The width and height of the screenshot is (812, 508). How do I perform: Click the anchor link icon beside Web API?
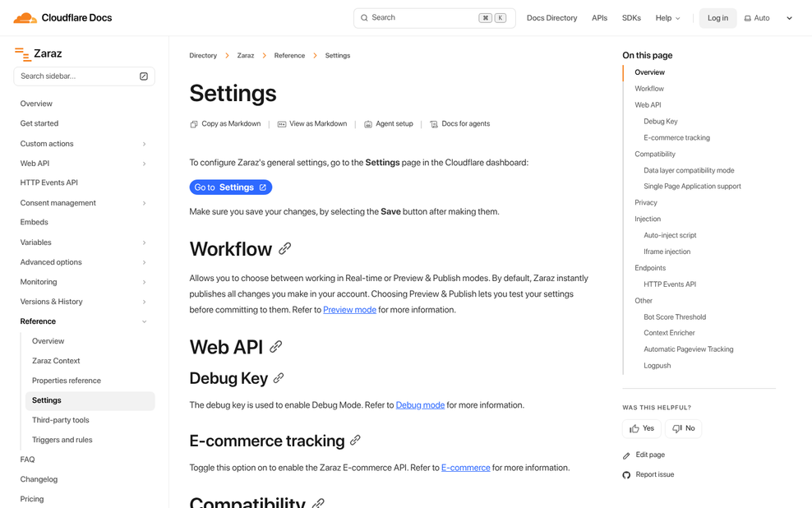276,346
